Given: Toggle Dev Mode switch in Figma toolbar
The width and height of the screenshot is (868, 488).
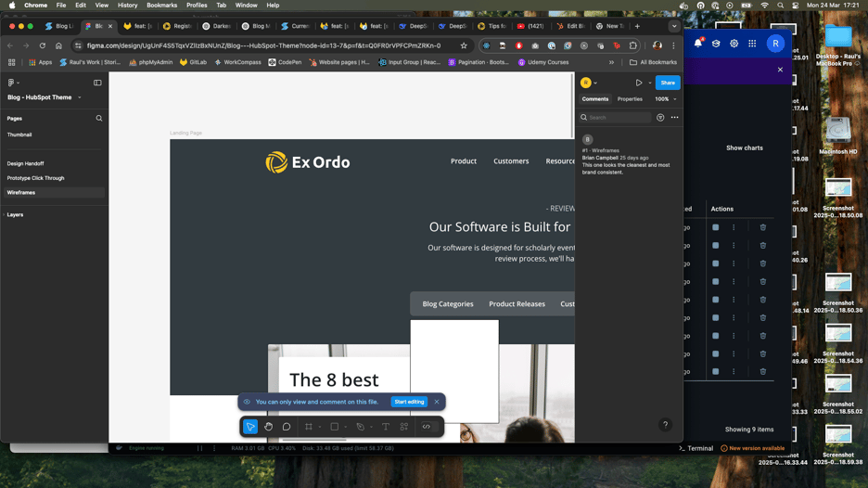Looking at the screenshot, I should (427, 427).
